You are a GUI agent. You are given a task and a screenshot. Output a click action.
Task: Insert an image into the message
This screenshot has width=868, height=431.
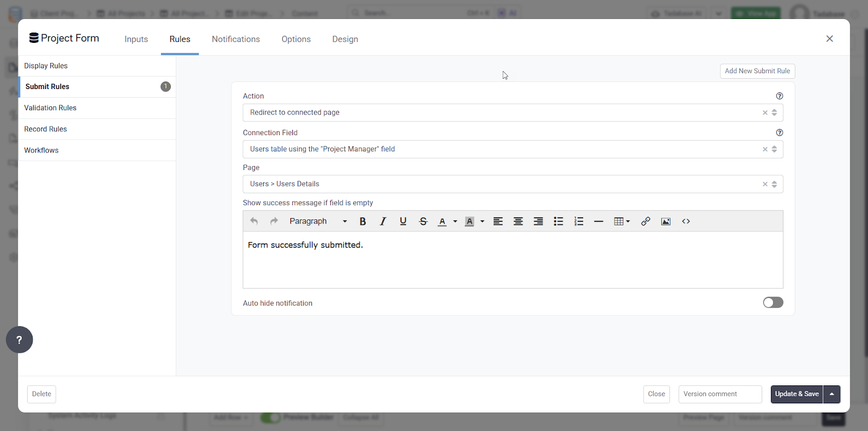pos(666,221)
